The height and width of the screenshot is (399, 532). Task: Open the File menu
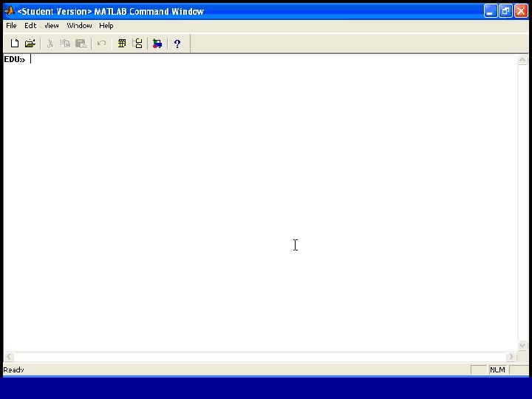(x=11, y=25)
